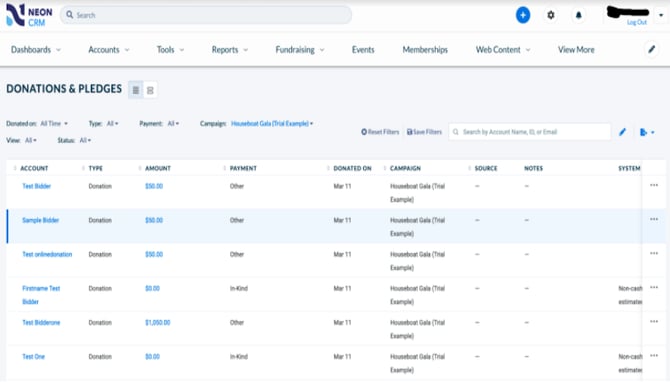The height and width of the screenshot is (382, 670).
Task: Expand the Donated on All Time filter
Action: click(54, 123)
